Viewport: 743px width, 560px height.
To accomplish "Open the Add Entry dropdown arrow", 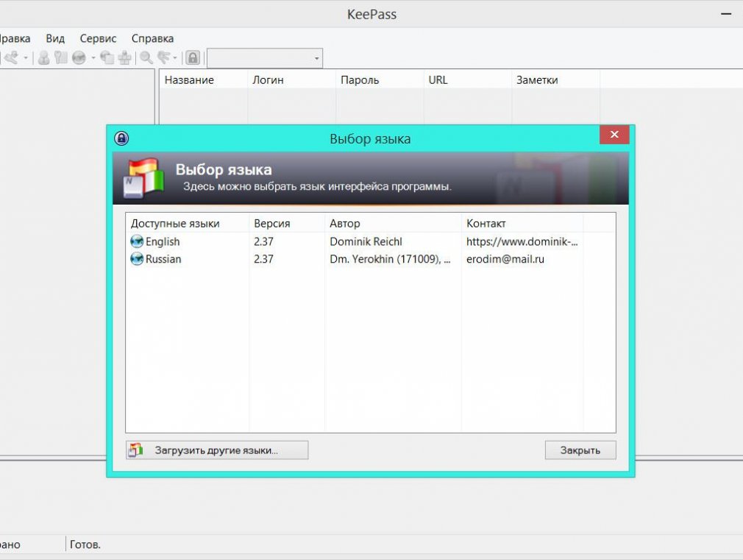I will [26, 58].
